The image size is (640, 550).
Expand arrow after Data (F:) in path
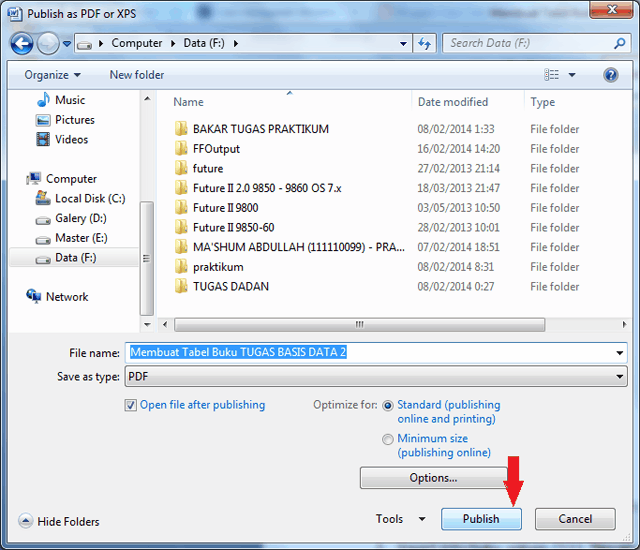tap(236, 43)
